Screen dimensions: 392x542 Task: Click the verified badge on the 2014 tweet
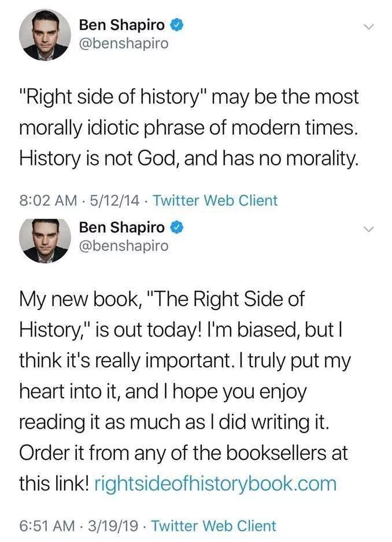[177, 25]
